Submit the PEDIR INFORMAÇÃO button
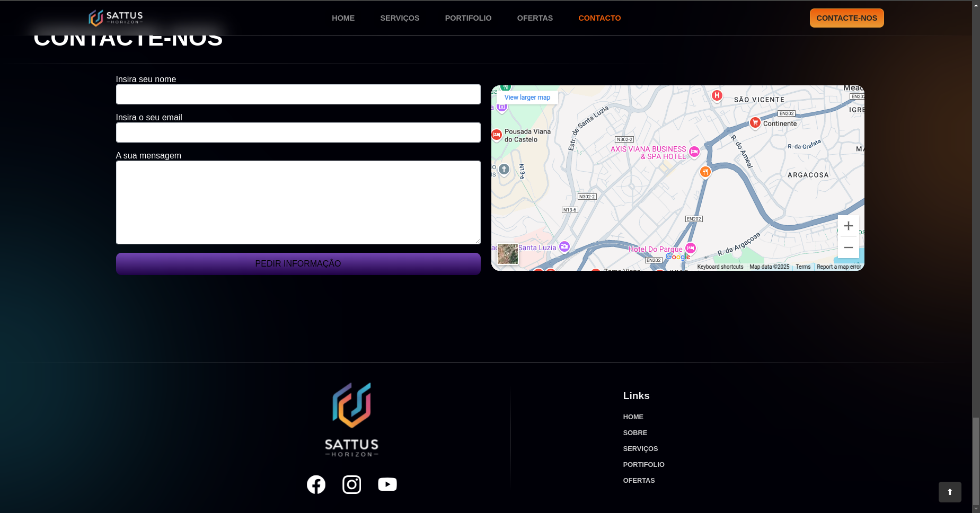This screenshot has width=980, height=513. [298, 264]
